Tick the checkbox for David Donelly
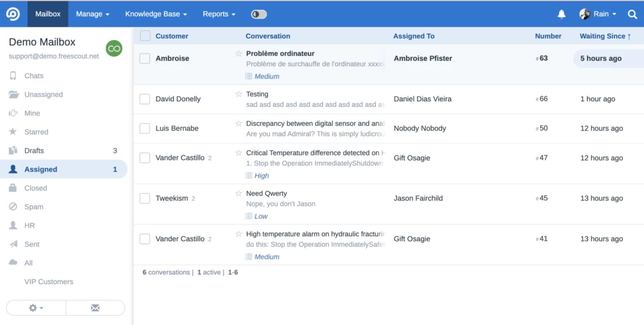This screenshot has height=325, width=644. 145,99
